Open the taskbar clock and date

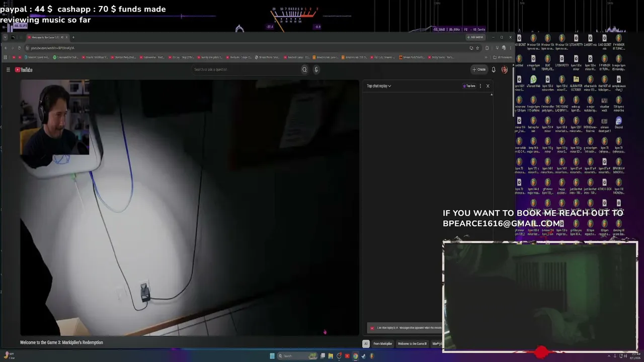635,356
